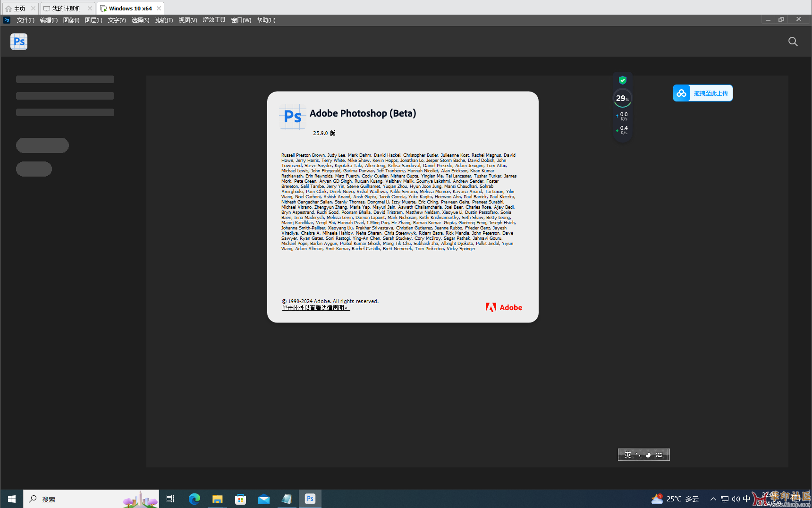Screen dimensions: 812x508
Task: Click the download speed 0.4 K/s readout
Action: (622, 130)
